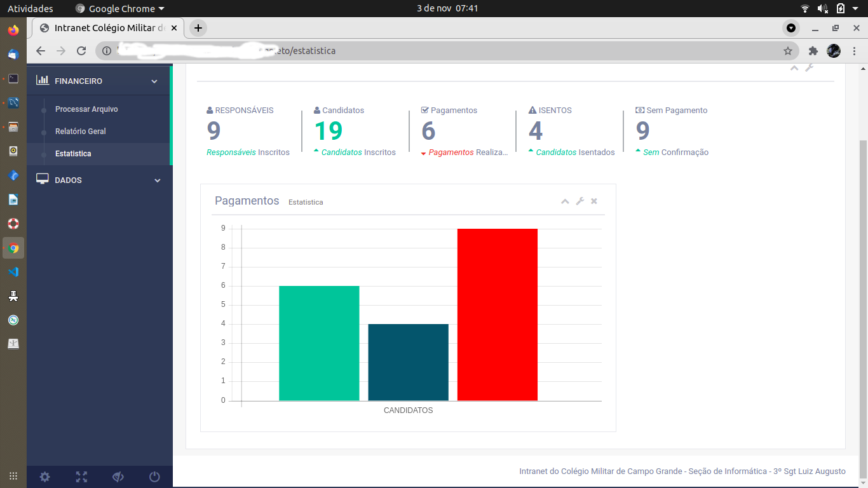Expand the DADOS menu chevron

tap(158, 180)
